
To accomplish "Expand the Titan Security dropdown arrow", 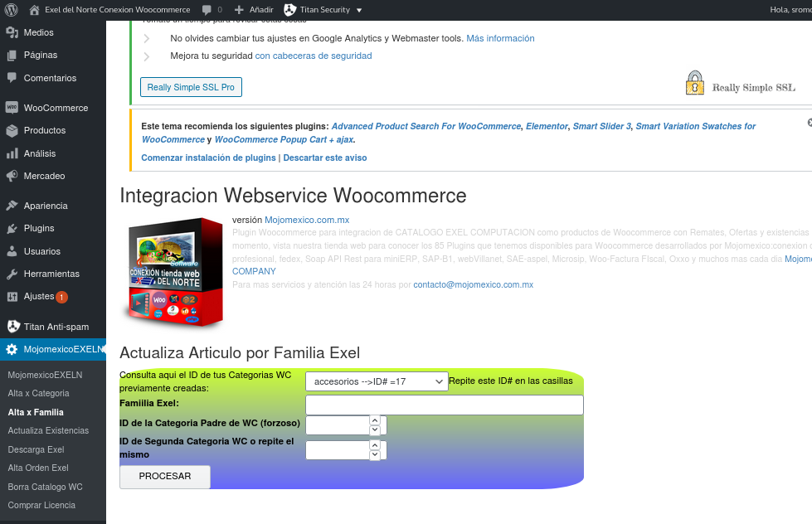I will 359,10.
